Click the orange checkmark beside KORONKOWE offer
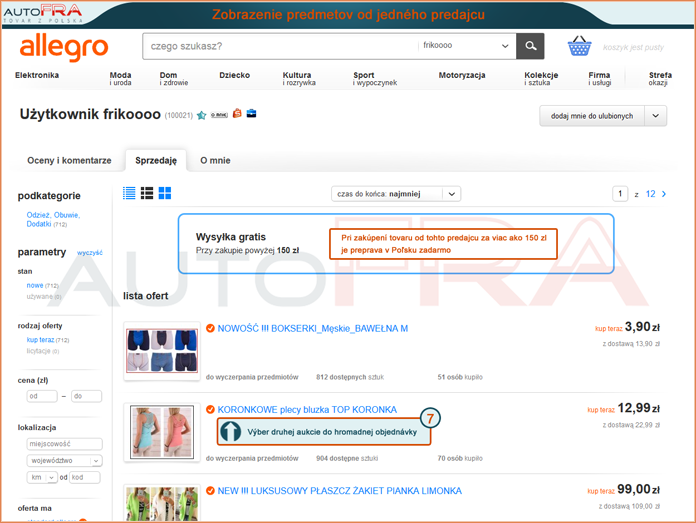696x523 pixels. tap(210, 409)
